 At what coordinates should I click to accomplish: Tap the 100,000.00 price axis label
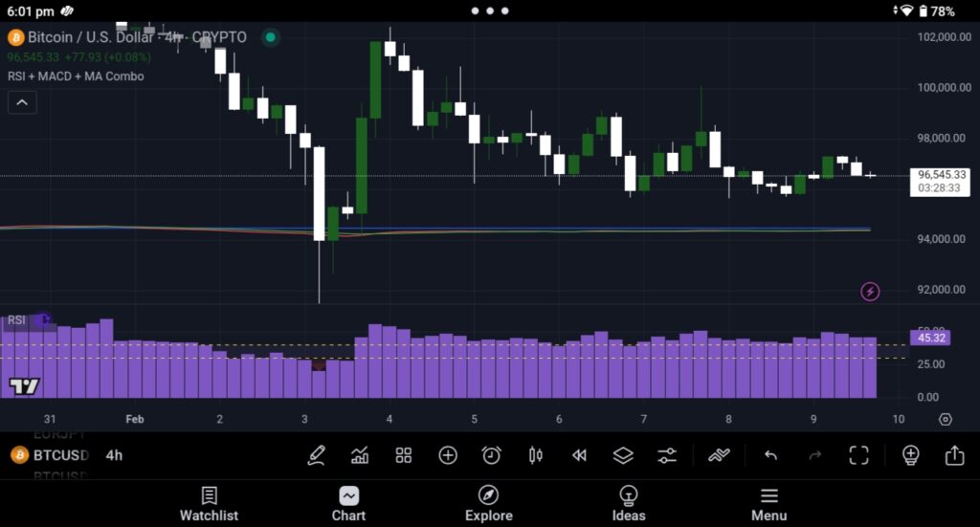pos(944,87)
